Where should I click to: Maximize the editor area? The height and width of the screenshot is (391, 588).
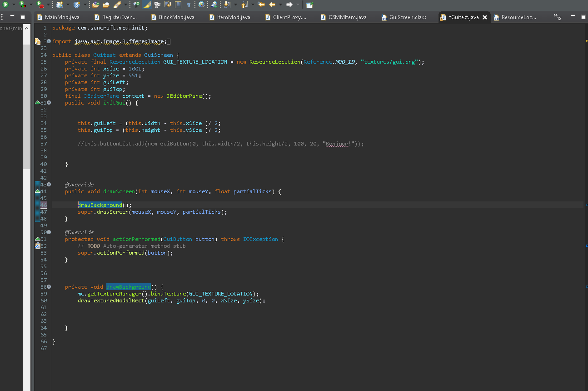coord(583,16)
